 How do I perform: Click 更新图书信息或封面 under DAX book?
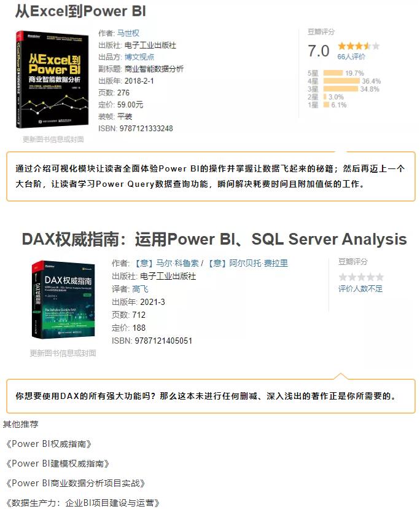pyautogui.click(x=63, y=353)
